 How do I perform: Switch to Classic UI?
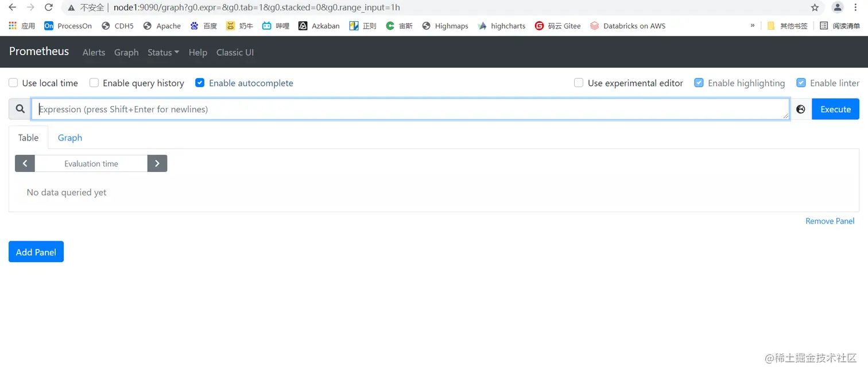235,52
